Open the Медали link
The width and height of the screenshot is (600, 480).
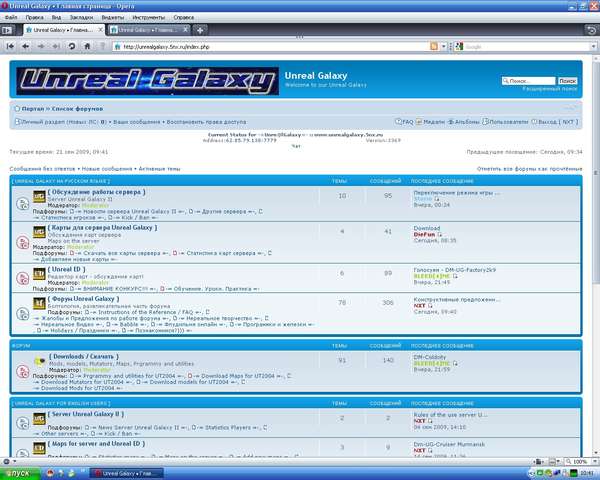point(434,122)
